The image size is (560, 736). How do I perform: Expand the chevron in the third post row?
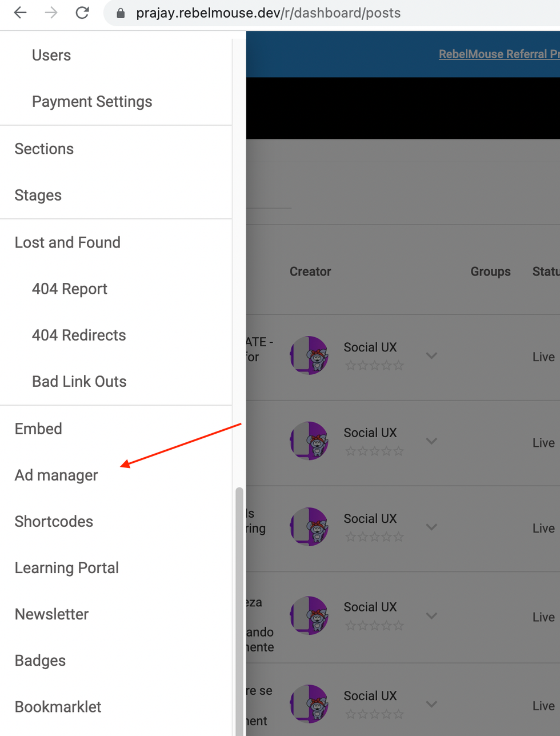tap(431, 527)
